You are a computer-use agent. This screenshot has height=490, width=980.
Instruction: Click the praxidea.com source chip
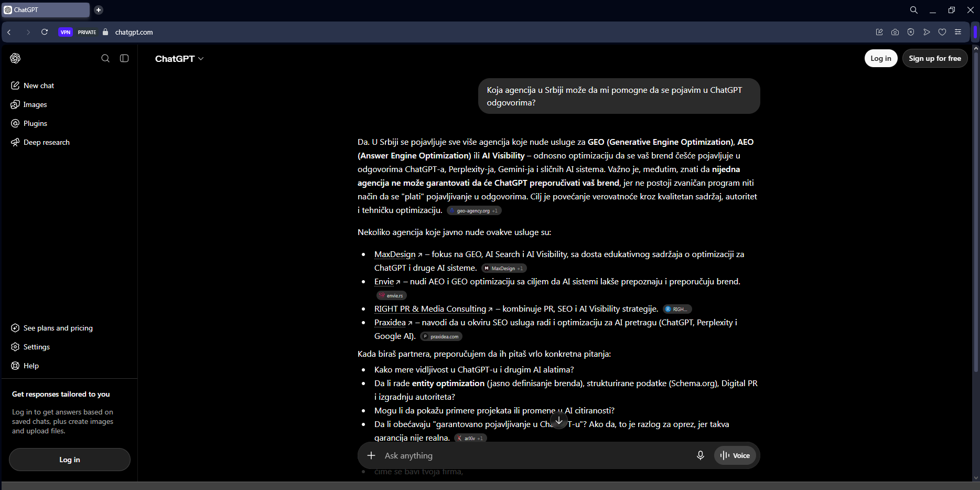[441, 337]
